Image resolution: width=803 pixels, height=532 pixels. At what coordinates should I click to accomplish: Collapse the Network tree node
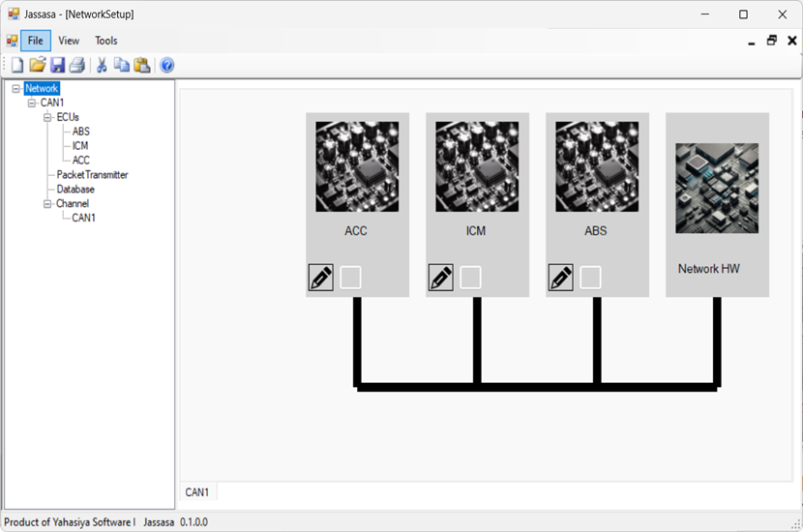click(16, 89)
